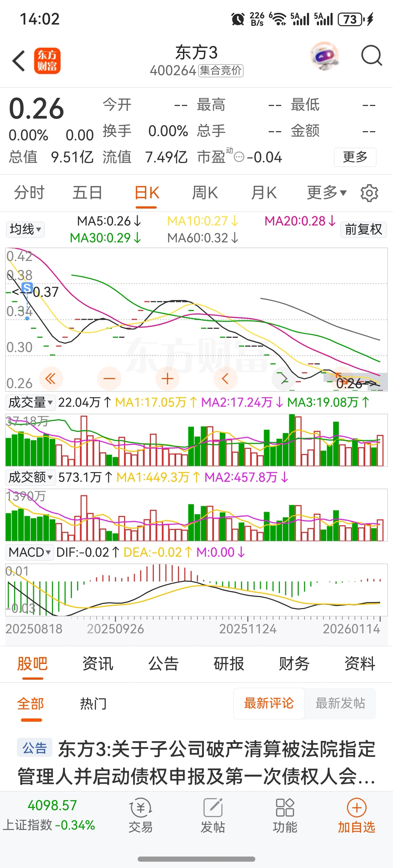Open the 更多 chart period dropdown
Image resolution: width=393 pixels, height=868 pixels.
tap(326, 193)
